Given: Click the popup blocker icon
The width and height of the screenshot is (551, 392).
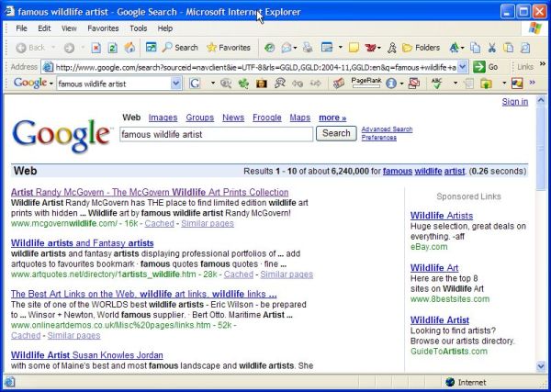Looking at the screenshot, I should pos(415,84).
